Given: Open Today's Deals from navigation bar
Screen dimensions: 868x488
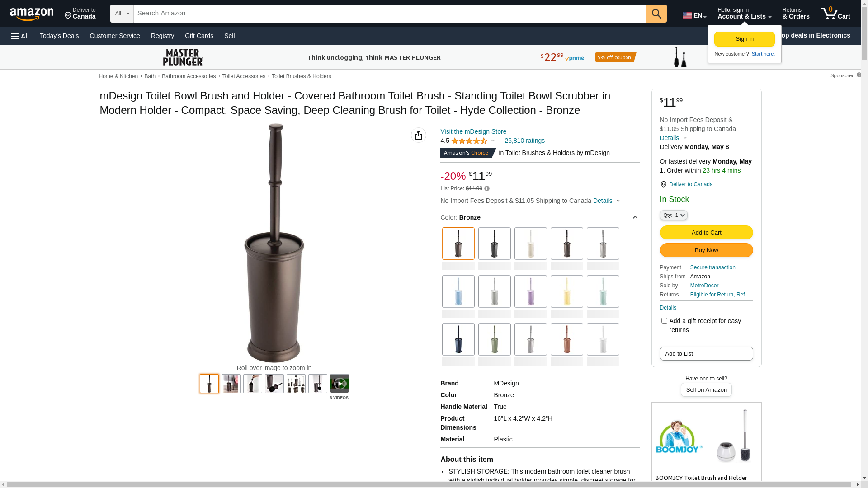Looking at the screenshot, I should (x=59, y=36).
